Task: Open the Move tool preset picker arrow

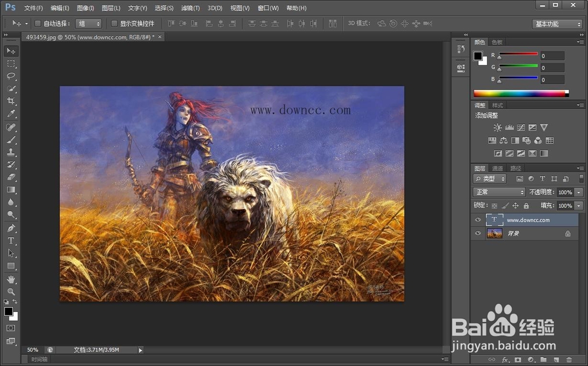Action: pos(26,24)
